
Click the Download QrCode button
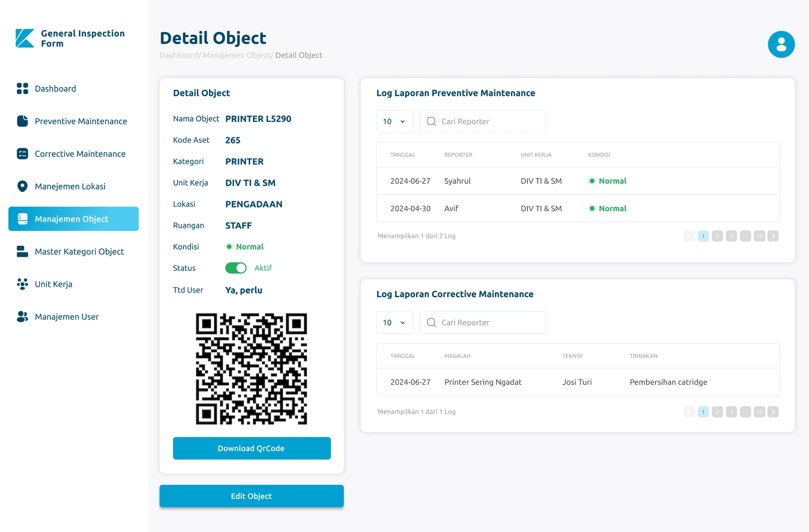click(251, 448)
